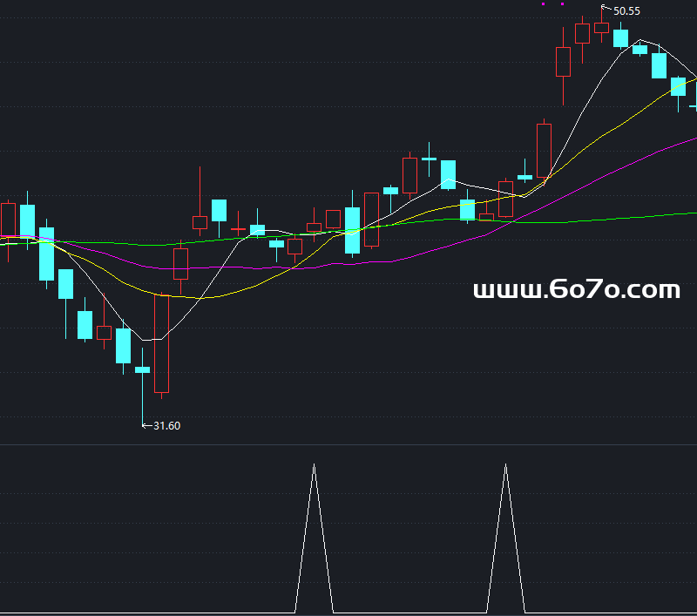697x616 pixels.
Task: Click the tall red candle right after the 31.60 low
Action: coord(161,343)
